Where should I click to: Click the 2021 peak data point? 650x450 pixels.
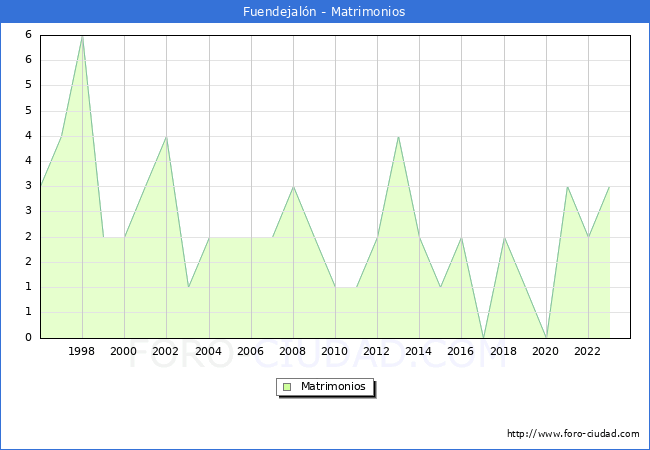567,187
